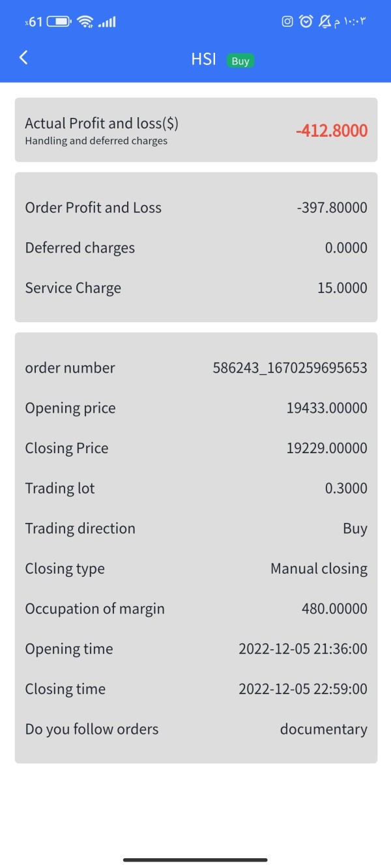Tap the alarm clock status icon
The width and height of the screenshot is (391, 868).
(306, 22)
